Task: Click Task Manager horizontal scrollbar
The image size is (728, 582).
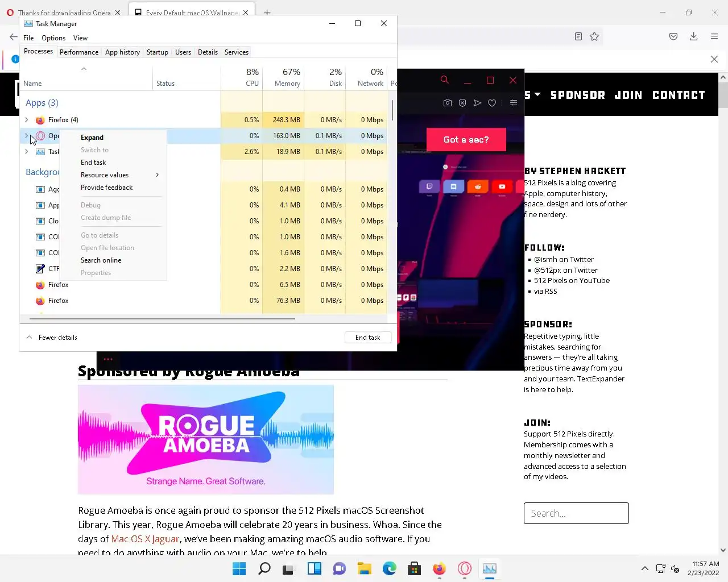Action: point(162,319)
